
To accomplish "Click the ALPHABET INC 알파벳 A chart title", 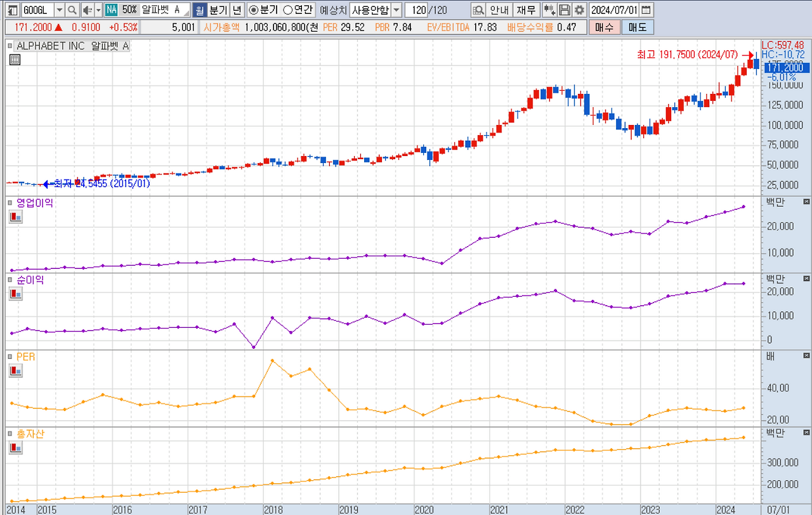I will click(x=72, y=46).
